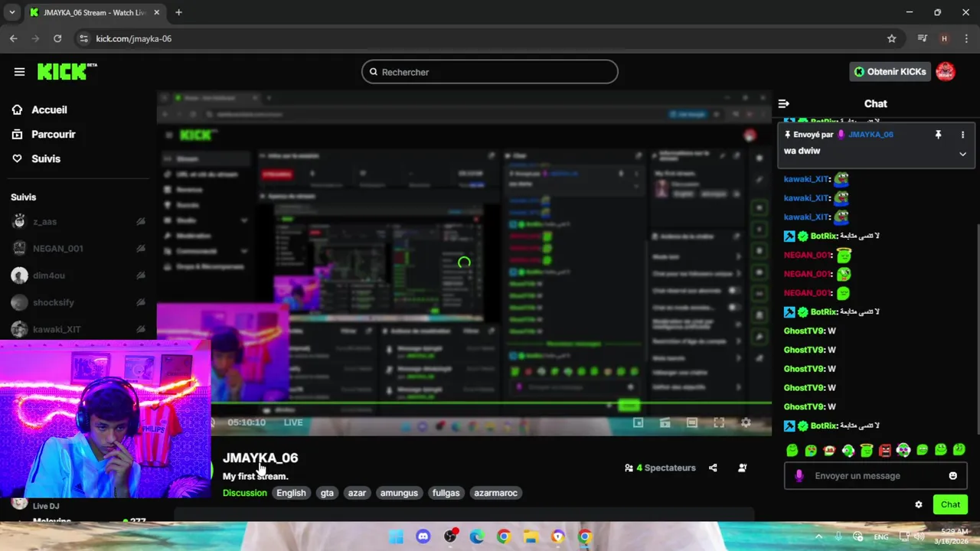This screenshot has width=980, height=551.
Task: Select the English tag
Action: click(x=291, y=493)
